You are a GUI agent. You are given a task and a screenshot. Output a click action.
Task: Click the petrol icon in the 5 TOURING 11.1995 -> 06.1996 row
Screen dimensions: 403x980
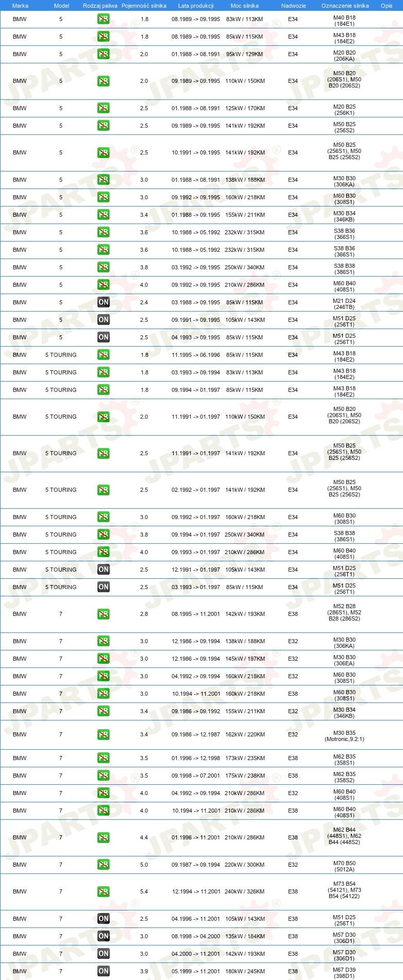(104, 355)
